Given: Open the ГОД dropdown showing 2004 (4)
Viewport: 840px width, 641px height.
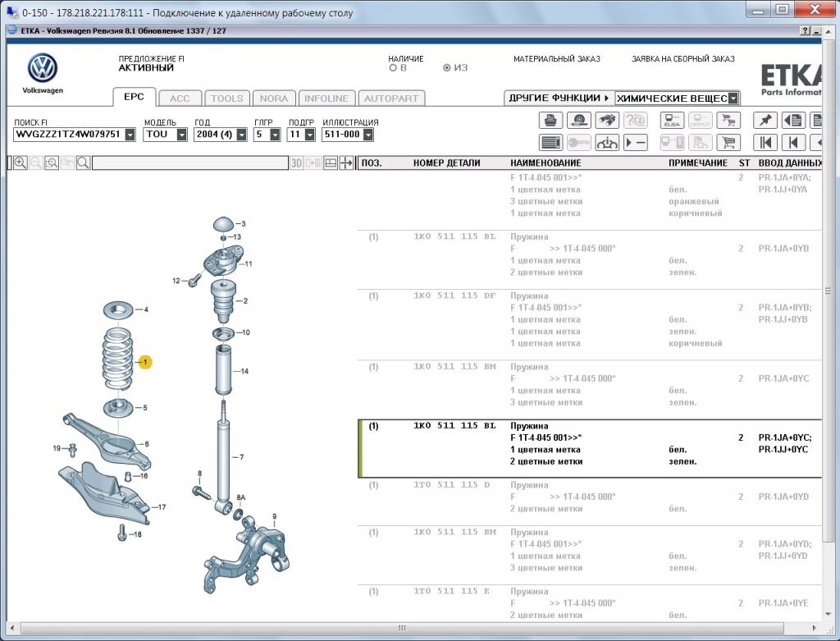Looking at the screenshot, I should pyautogui.click(x=242, y=135).
